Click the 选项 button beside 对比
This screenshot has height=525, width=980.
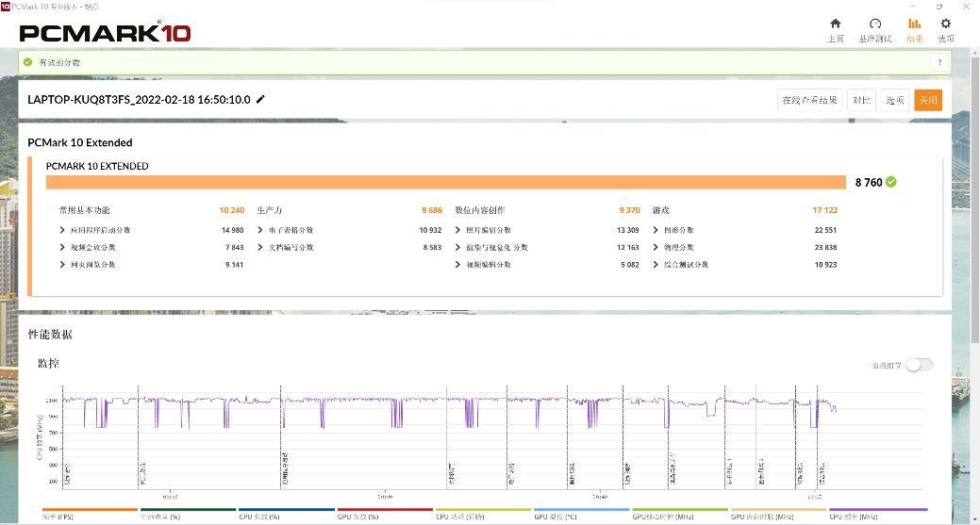(x=895, y=100)
